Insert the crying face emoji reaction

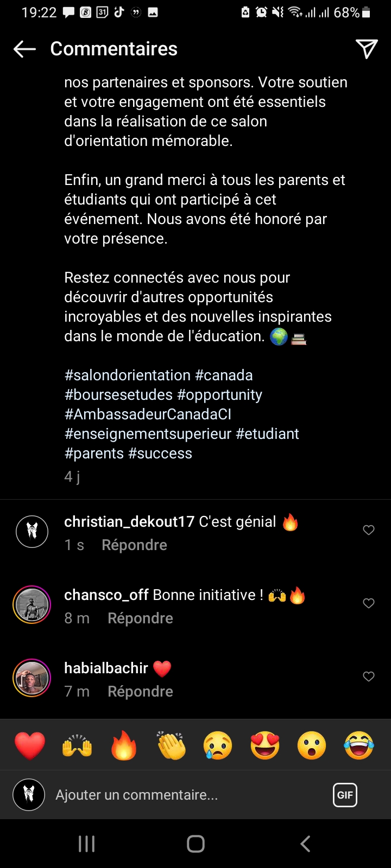(218, 745)
